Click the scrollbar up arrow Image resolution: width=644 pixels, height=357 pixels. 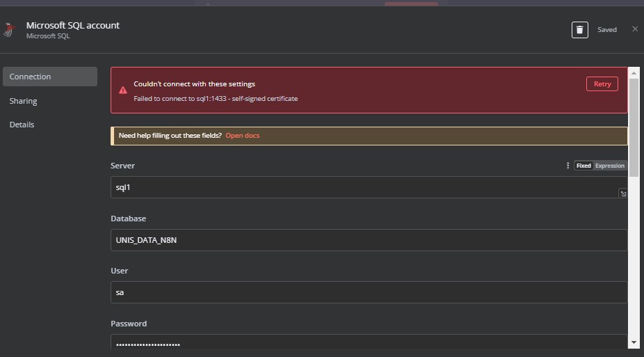click(634, 72)
